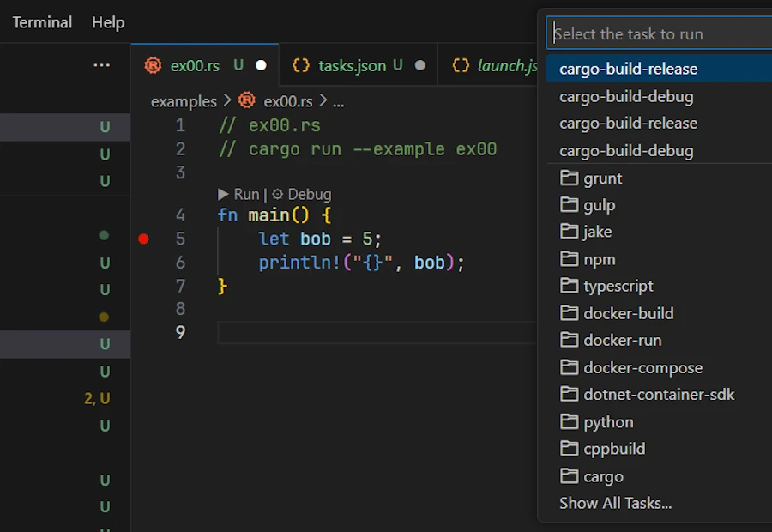772x532 pixels.
Task: Close tasks.json tab via unsaved dot
Action: (x=420, y=65)
